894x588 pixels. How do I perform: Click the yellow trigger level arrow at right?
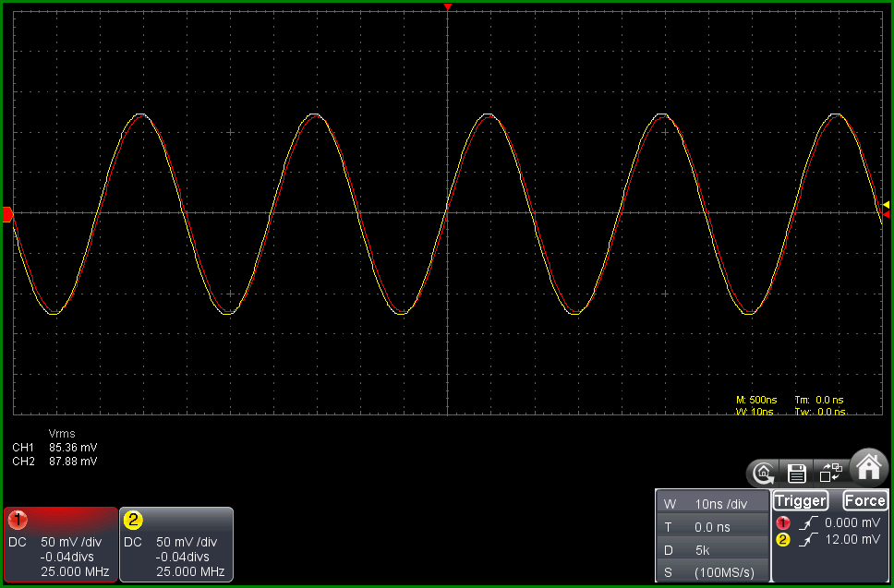tap(886, 205)
